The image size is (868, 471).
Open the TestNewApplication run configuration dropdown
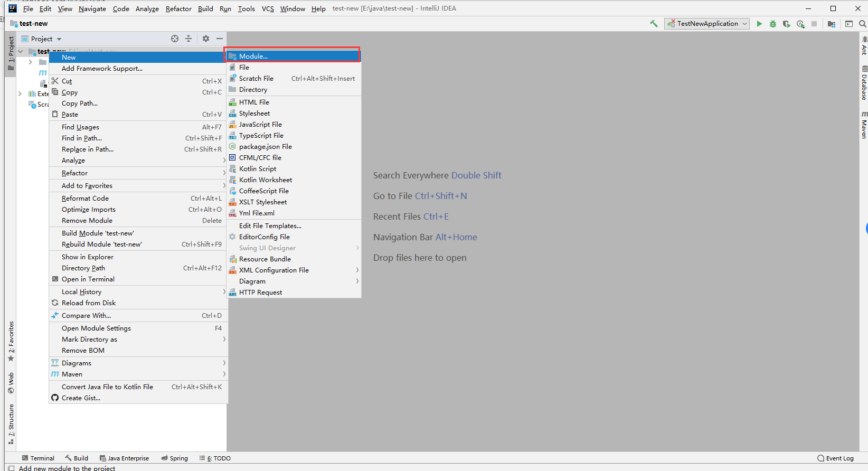coord(707,24)
